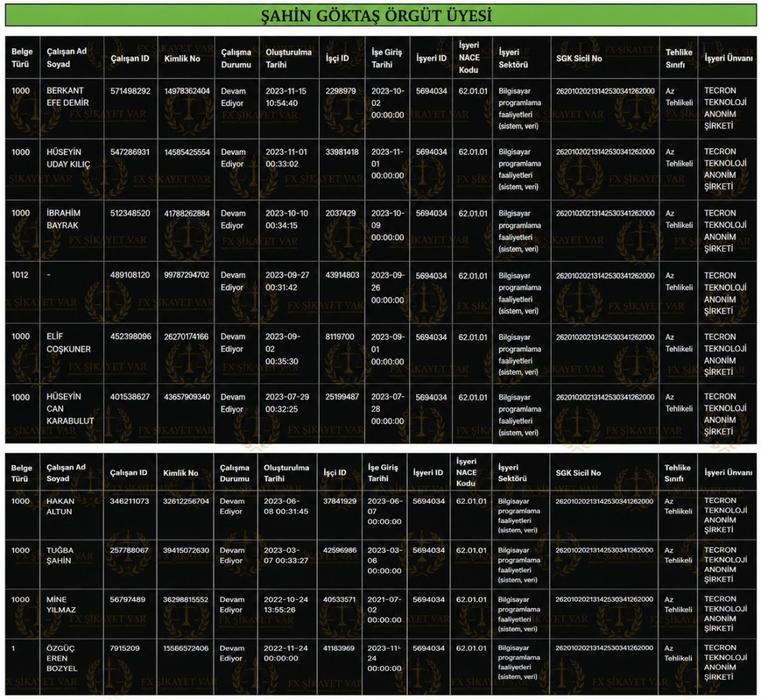The image size is (761, 700).
Task: Select Kimlik No 32612256704
Action: point(186,501)
